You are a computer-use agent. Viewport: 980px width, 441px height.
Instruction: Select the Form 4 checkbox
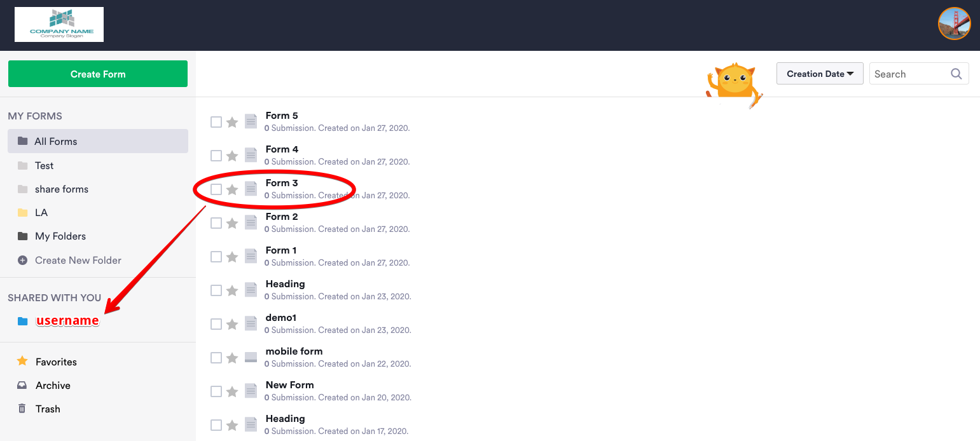[216, 156]
